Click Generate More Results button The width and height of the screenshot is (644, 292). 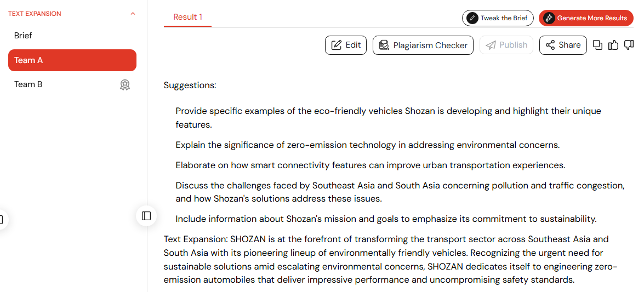tap(585, 18)
